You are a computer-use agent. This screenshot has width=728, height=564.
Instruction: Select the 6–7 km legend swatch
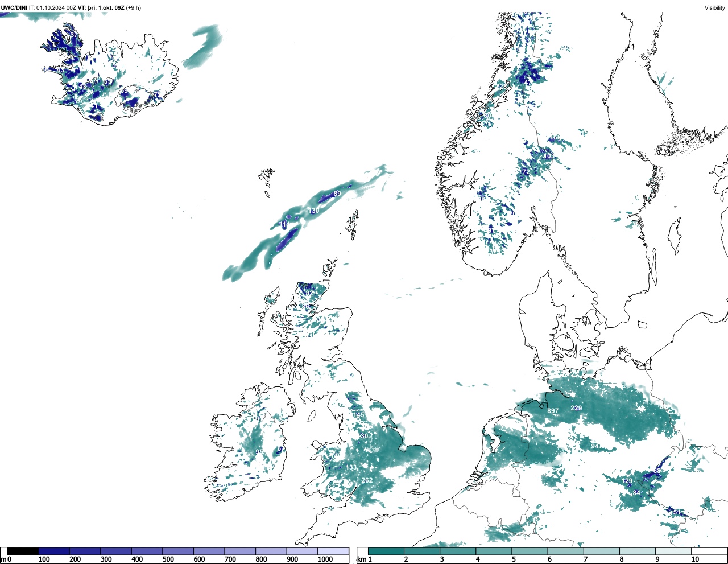(565, 551)
